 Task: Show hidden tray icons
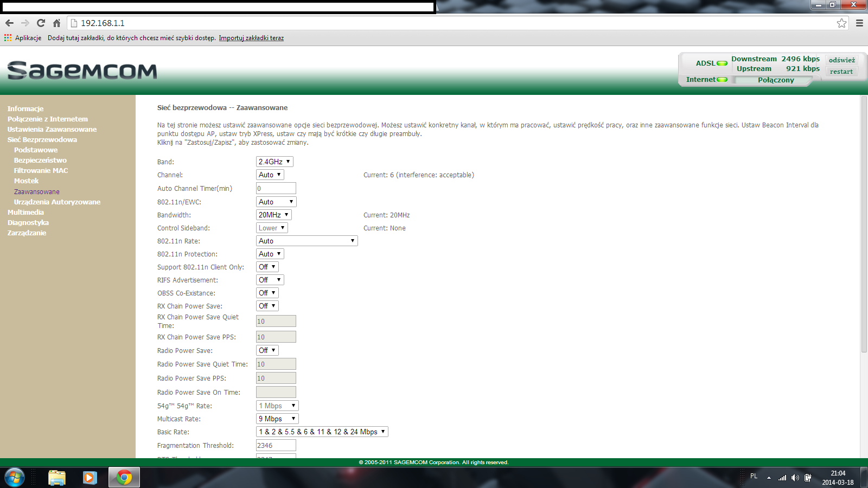[769, 478]
